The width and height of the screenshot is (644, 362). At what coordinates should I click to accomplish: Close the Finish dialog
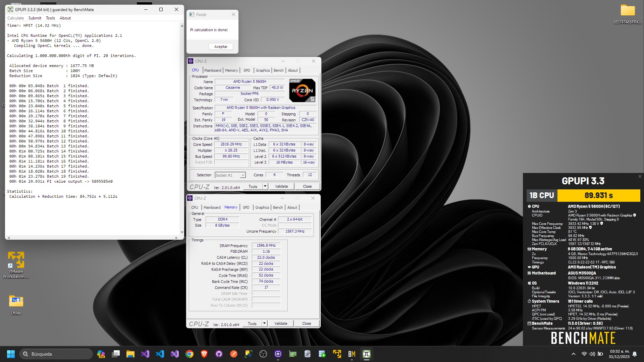tap(233, 14)
